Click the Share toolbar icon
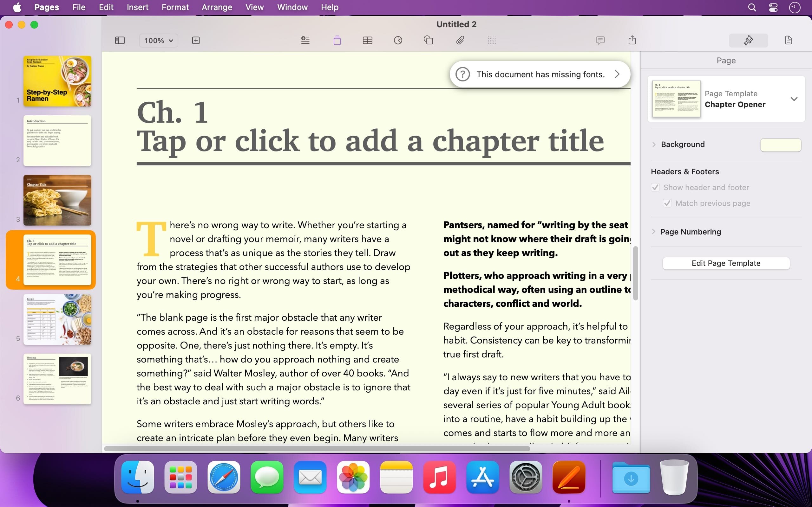This screenshot has width=812, height=507. point(632,40)
